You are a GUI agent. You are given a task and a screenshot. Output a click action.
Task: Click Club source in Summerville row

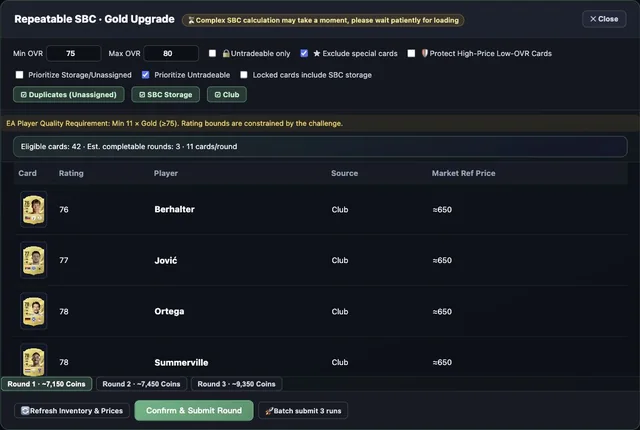pyautogui.click(x=340, y=362)
